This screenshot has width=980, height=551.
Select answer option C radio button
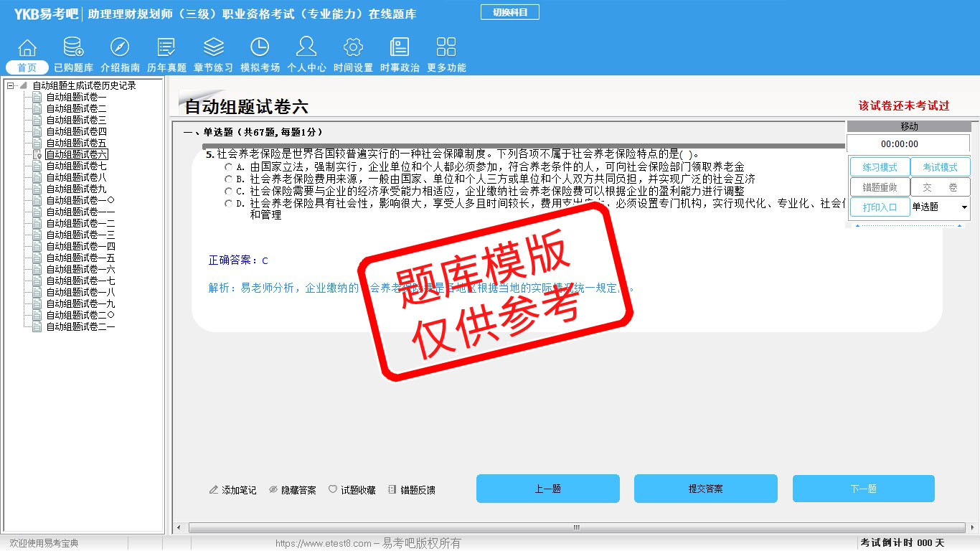coord(229,192)
